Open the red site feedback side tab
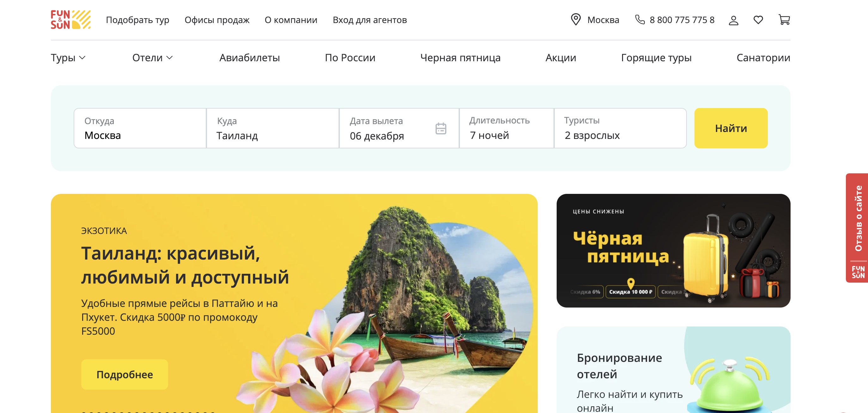Image resolution: width=868 pixels, height=413 pixels. click(x=857, y=228)
